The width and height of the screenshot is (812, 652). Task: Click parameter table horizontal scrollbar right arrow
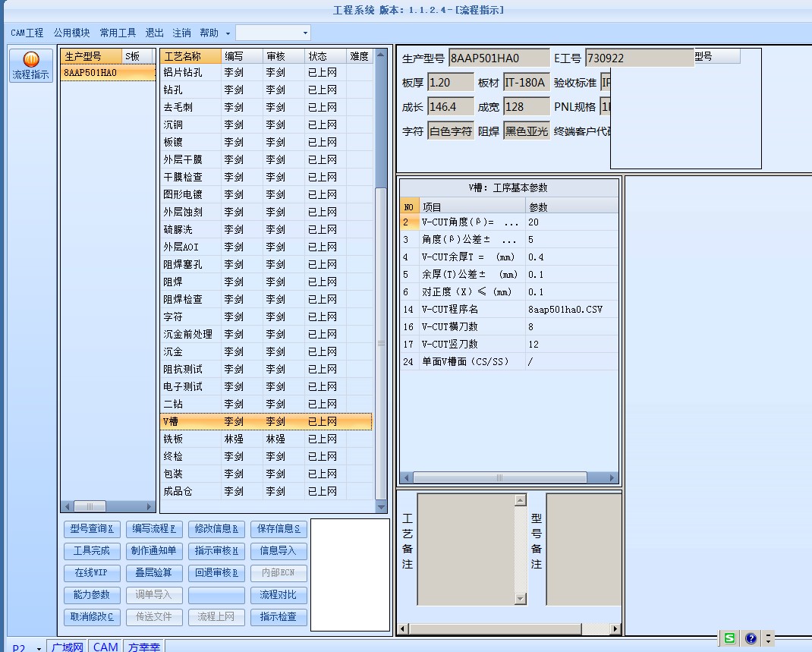point(612,478)
